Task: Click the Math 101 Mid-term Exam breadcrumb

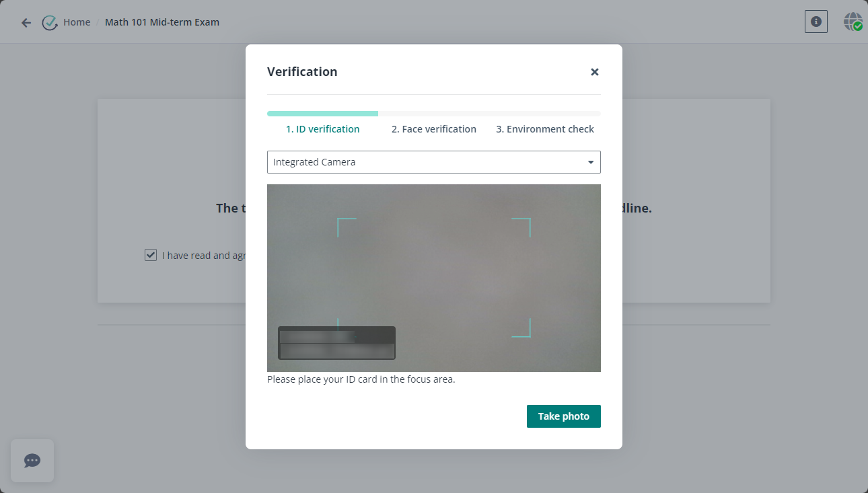Action: point(161,22)
